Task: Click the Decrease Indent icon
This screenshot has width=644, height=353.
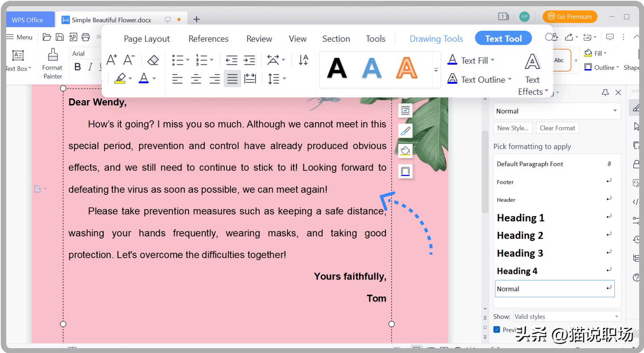Action: point(231,60)
